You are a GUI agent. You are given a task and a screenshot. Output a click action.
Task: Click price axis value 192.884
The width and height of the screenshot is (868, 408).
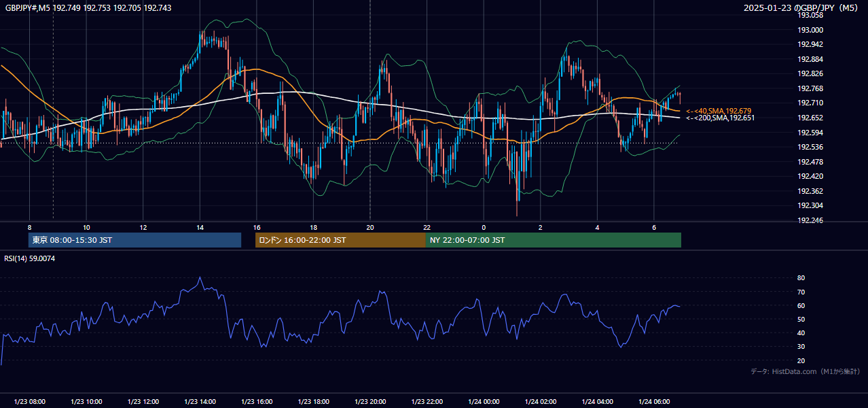pyautogui.click(x=810, y=59)
